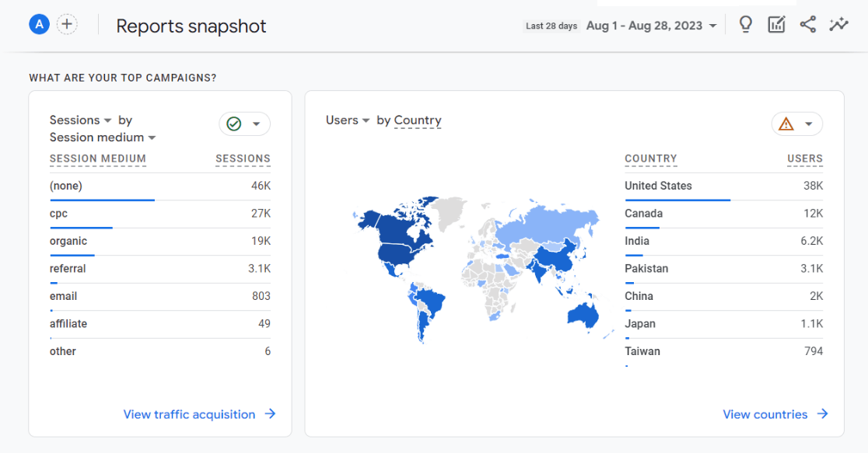
Task: Open the Aug 1 - Aug 28 date range picker
Action: 652,24
